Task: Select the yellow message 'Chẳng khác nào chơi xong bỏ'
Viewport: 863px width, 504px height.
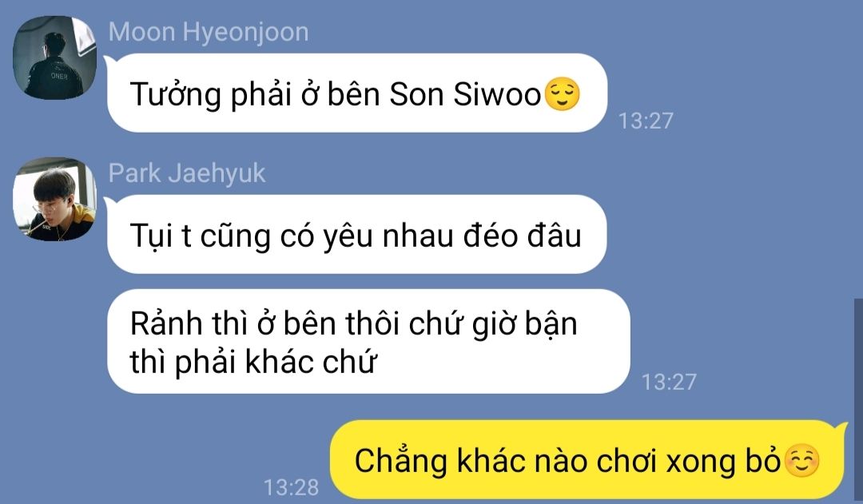Action: (x=589, y=460)
